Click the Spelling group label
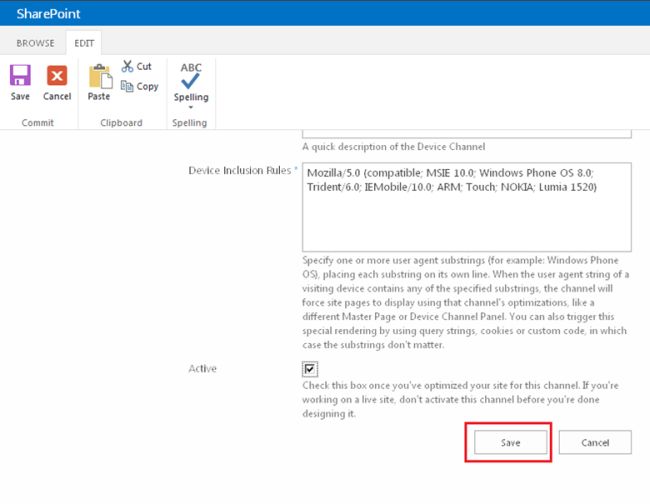 tap(189, 123)
